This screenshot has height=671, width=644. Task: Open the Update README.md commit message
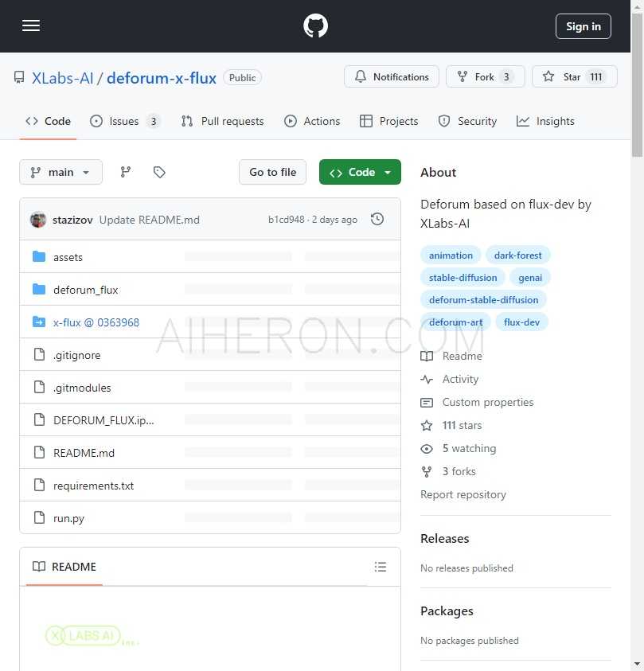[150, 220]
